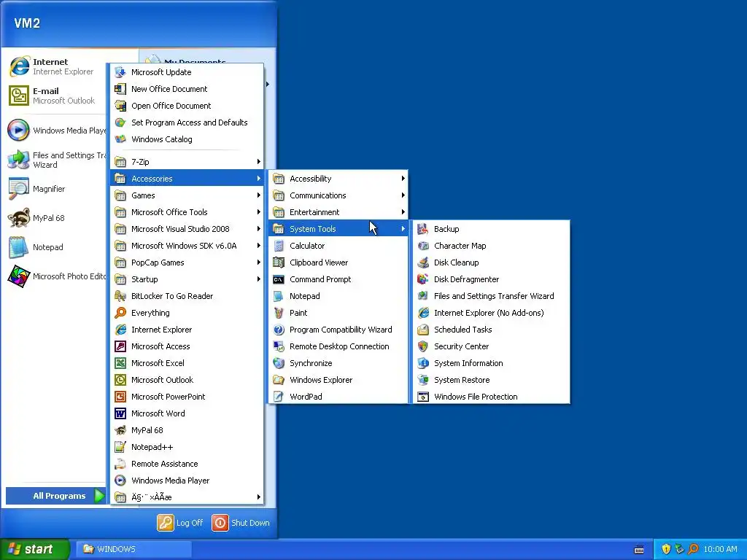Click the Command Prompt icon
Viewport: 747px width, 560px height.
[279, 279]
